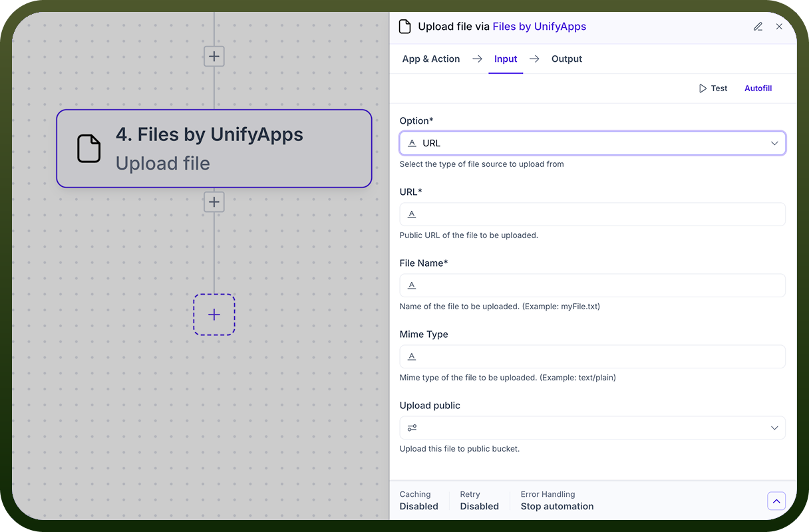Image resolution: width=809 pixels, height=532 pixels.
Task: Click the play icon next to Test
Action: (x=703, y=88)
